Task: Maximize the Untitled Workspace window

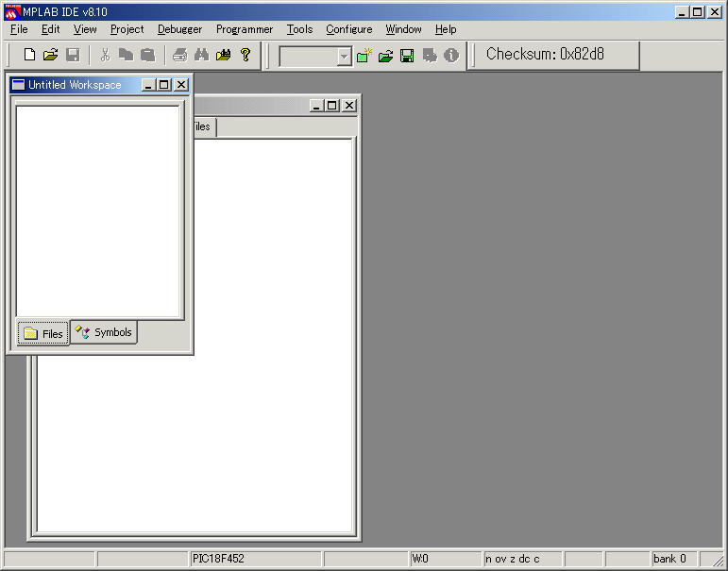Action: pyautogui.click(x=164, y=85)
